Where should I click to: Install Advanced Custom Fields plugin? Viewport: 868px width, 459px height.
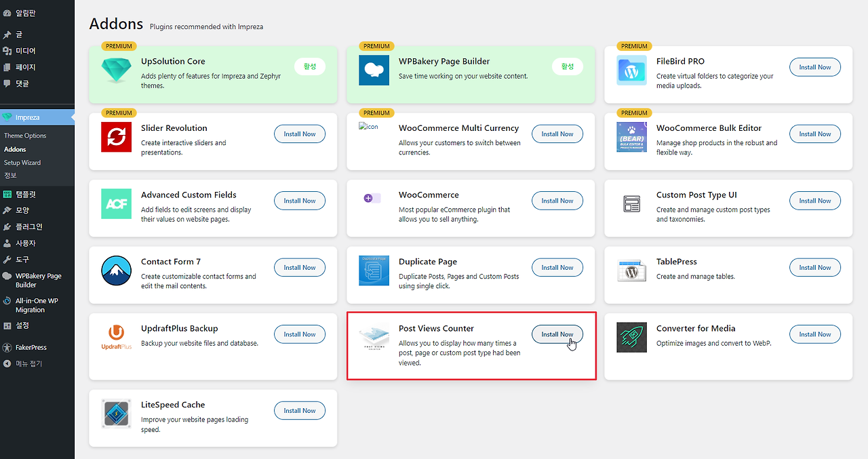pyautogui.click(x=300, y=201)
